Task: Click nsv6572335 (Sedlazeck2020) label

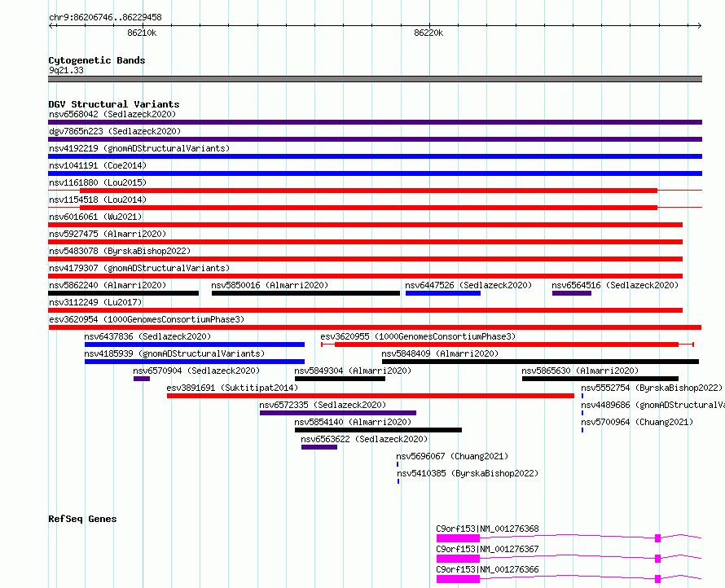Action: [x=323, y=405]
